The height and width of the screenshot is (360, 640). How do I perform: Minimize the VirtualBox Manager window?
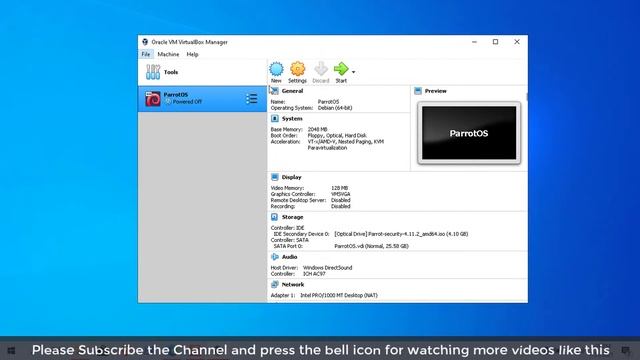click(x=474, y=42)
